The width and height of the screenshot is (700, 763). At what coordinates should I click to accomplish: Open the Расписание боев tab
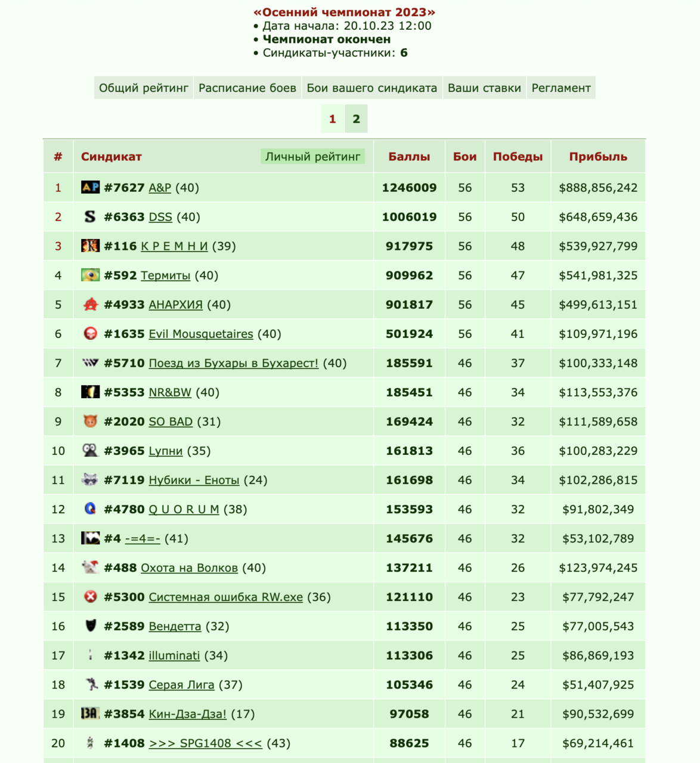(247, 88)
